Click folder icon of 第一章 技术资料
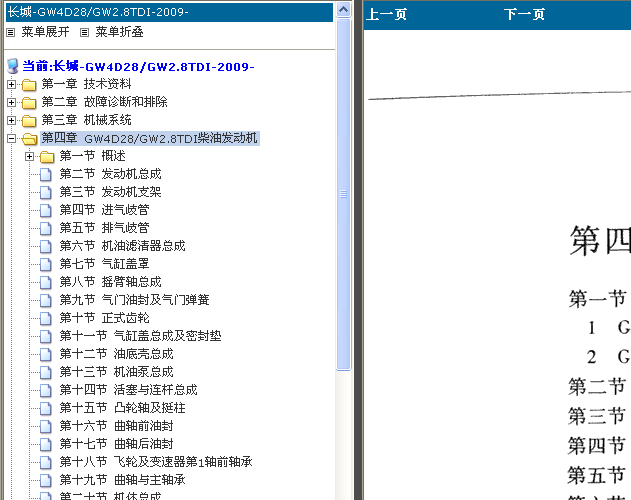The width and height of the screenshot is (631, 500). click(29, 85)
